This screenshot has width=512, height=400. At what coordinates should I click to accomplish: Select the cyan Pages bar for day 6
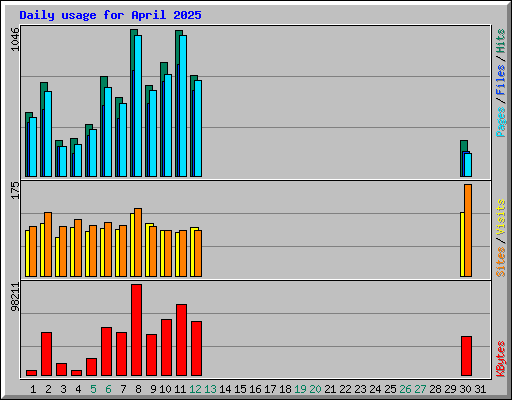[x=108, y=132]
